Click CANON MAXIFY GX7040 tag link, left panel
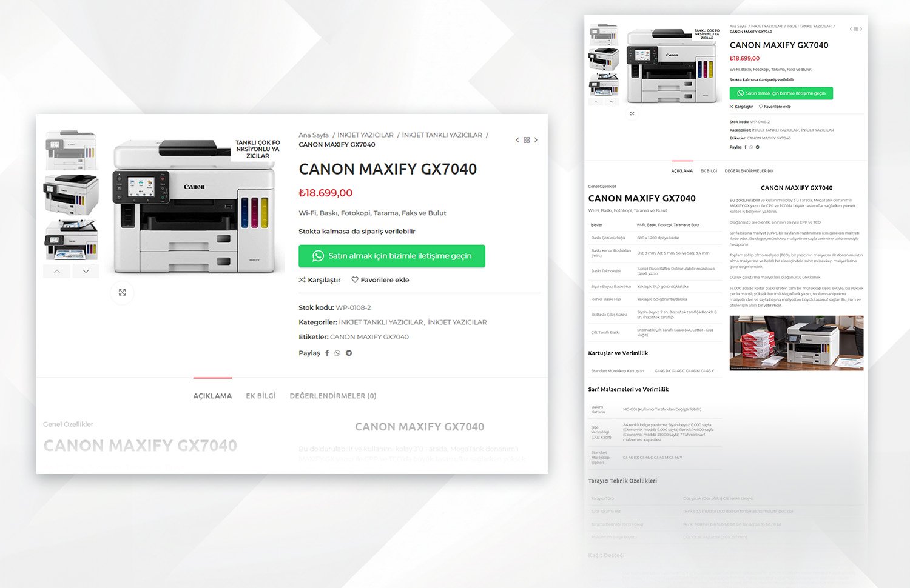Image resolution: width=910 pixels, height=588 pixels. (x=369, y=337)
